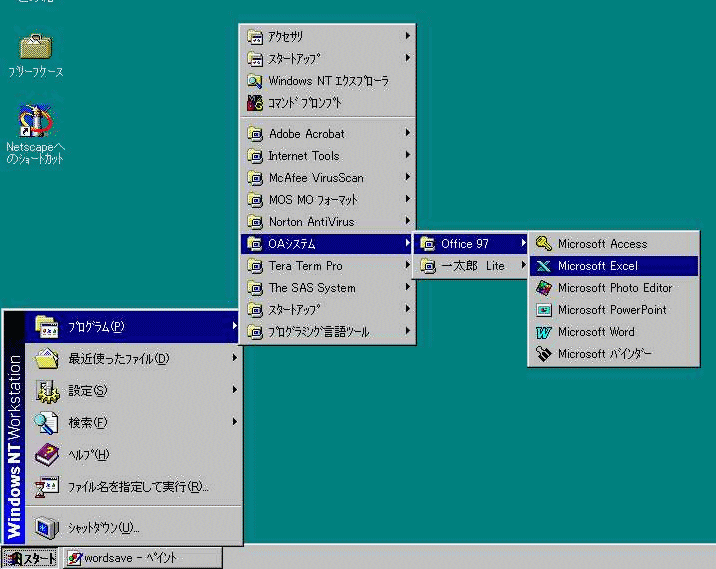Image resolution: width=716 pixels, height=569 pixels.
Task: Click the プログラミング言語ツール folder icon
Action: [255, 332]
